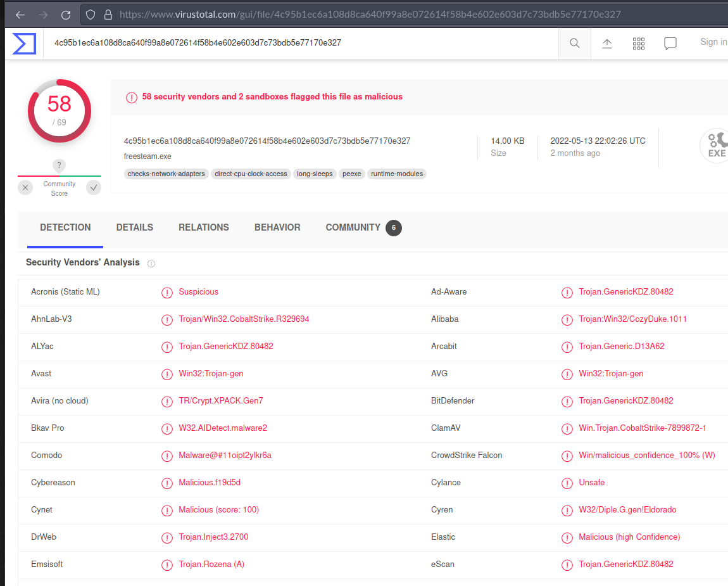728x586 pixels.
Task: Click the 14.00 KB size value
Action: 508,141
